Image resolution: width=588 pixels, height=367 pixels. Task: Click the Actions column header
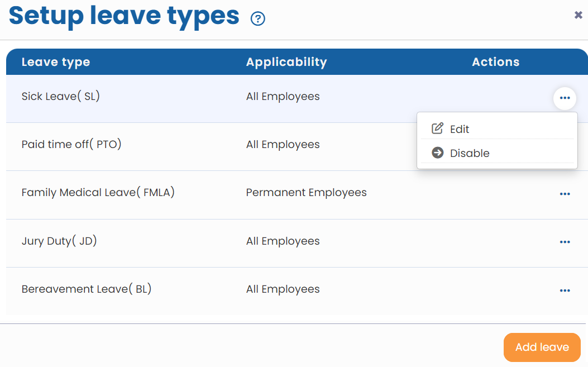(495, 62)
